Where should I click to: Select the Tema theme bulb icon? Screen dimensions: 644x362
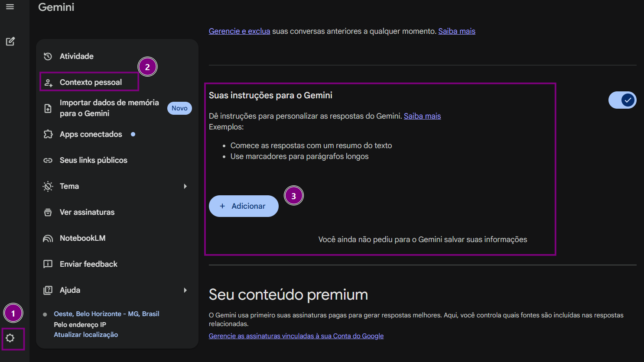[48, 186]
